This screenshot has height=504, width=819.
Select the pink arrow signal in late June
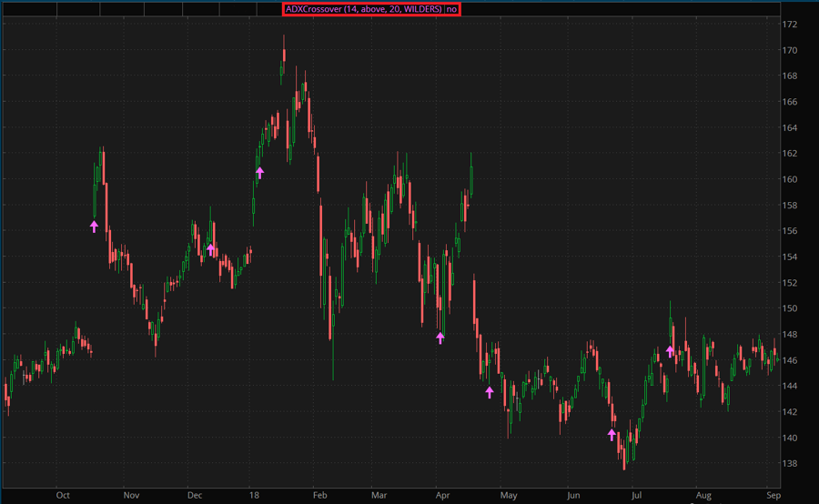[612, 435]
